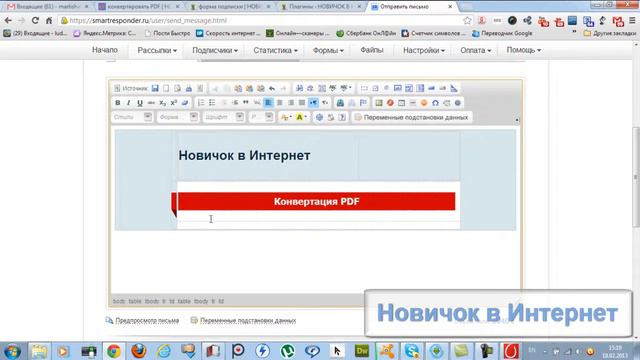
Task: Toggle bold formatting in the editor
Action: tap(118, 103)
